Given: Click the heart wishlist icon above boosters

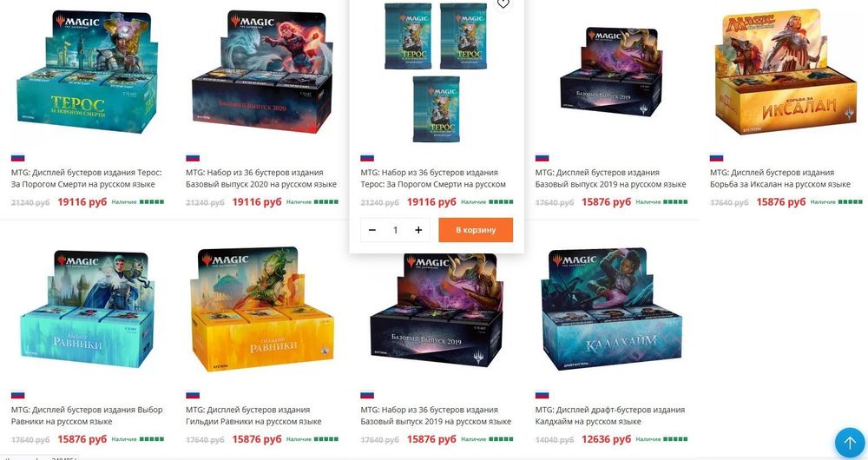Looking at the screenshot, I should click(x=503, y=3).
